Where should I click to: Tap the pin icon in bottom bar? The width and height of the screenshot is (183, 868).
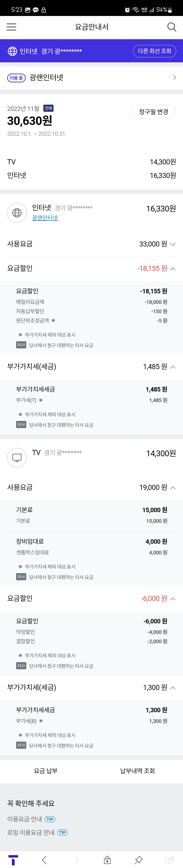(139, 860)
